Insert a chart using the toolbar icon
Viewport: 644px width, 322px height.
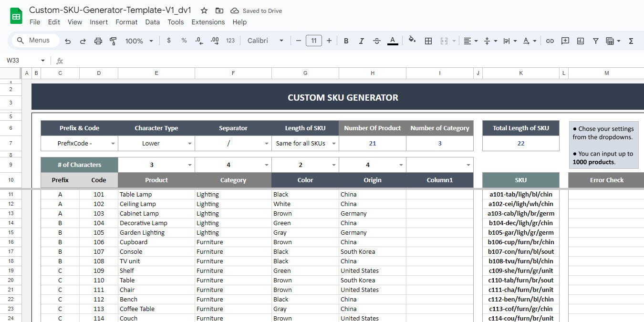(580, 41)
